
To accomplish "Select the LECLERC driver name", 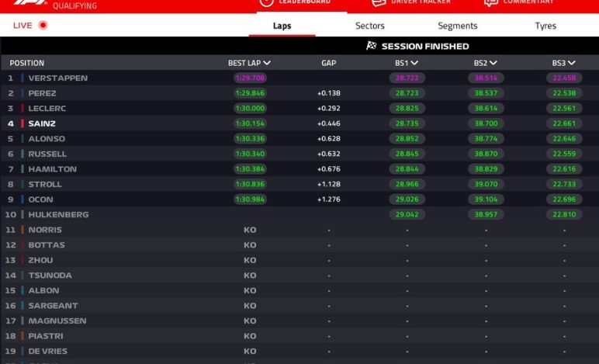I will point(47,109).
